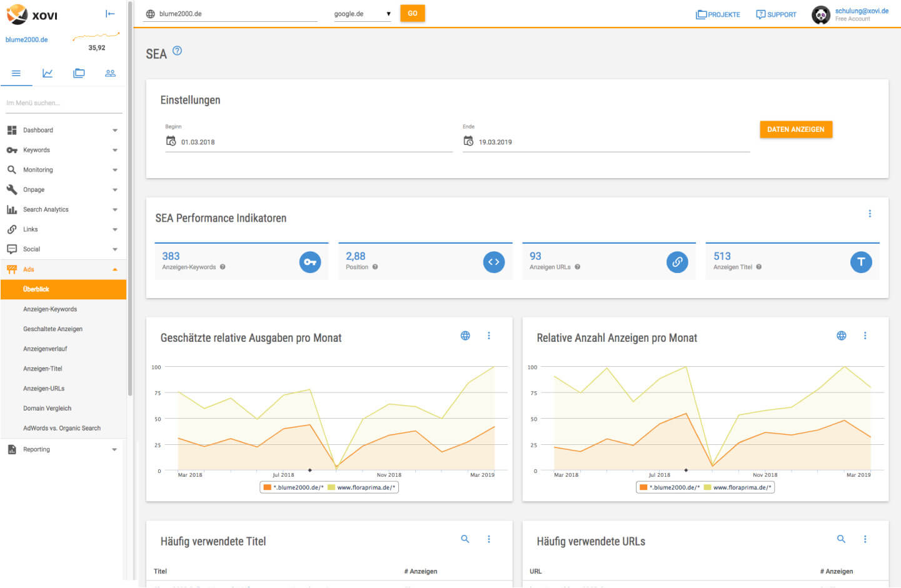Image resolution: width=901 pixels, height=588 pixels.
Task: Click the Anzeigen Titel T icon
Action: [861, 262]
